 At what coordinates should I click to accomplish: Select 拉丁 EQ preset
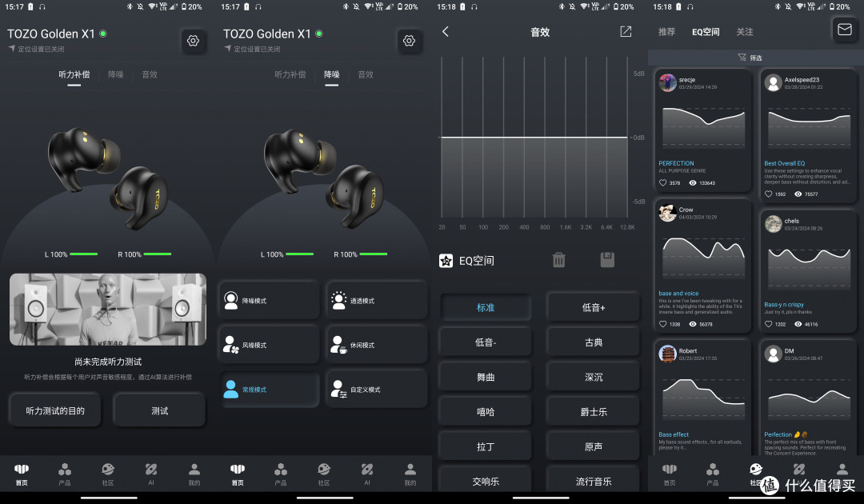(486, 446)
